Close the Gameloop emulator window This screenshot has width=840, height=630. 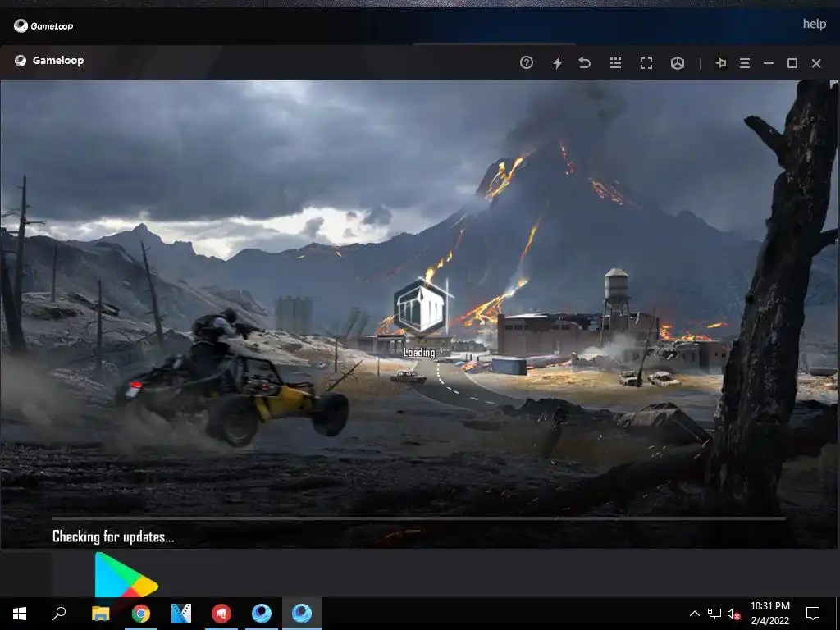coord(816,63)
